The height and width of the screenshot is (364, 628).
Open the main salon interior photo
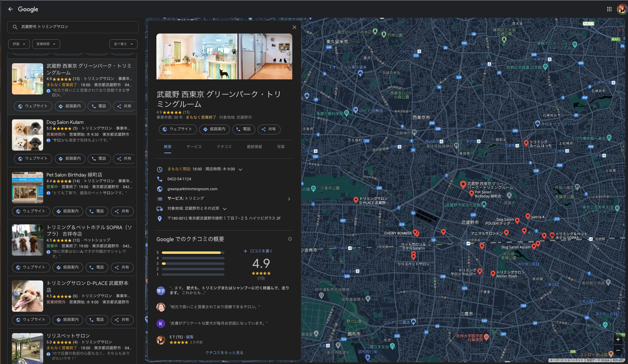(x=197, y=56)
